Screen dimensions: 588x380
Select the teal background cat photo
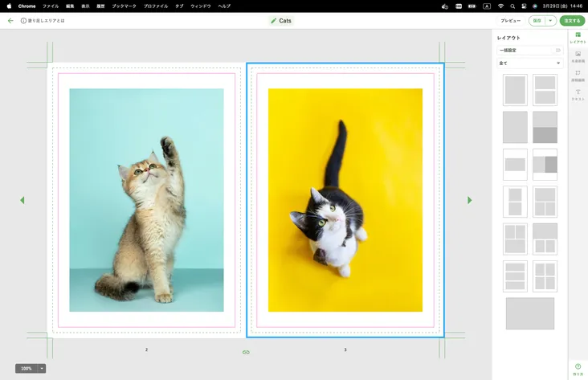146,199
